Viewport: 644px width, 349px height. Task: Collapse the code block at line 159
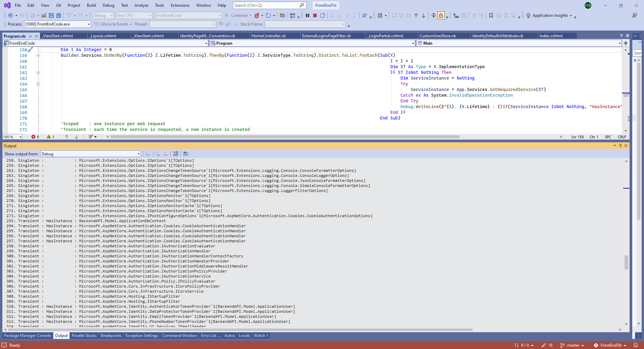pos(38,56)
